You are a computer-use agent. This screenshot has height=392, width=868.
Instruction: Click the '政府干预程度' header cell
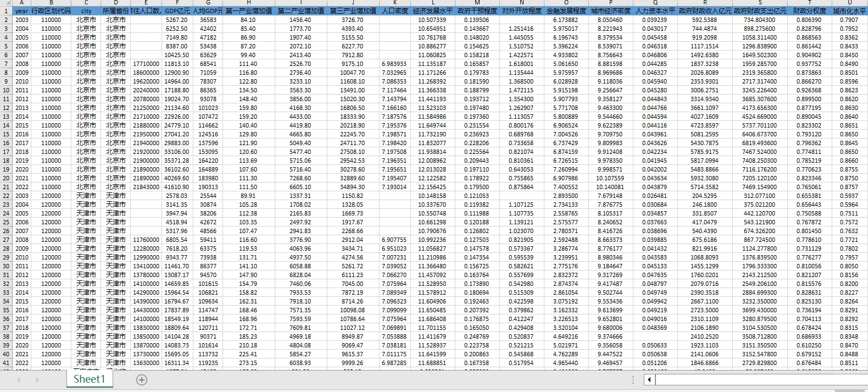[x=477, y=11]
